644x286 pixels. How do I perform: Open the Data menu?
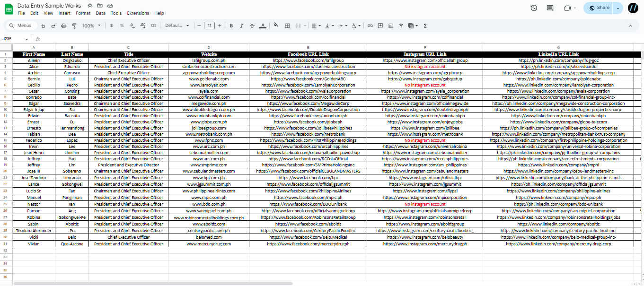click(100, 13)
